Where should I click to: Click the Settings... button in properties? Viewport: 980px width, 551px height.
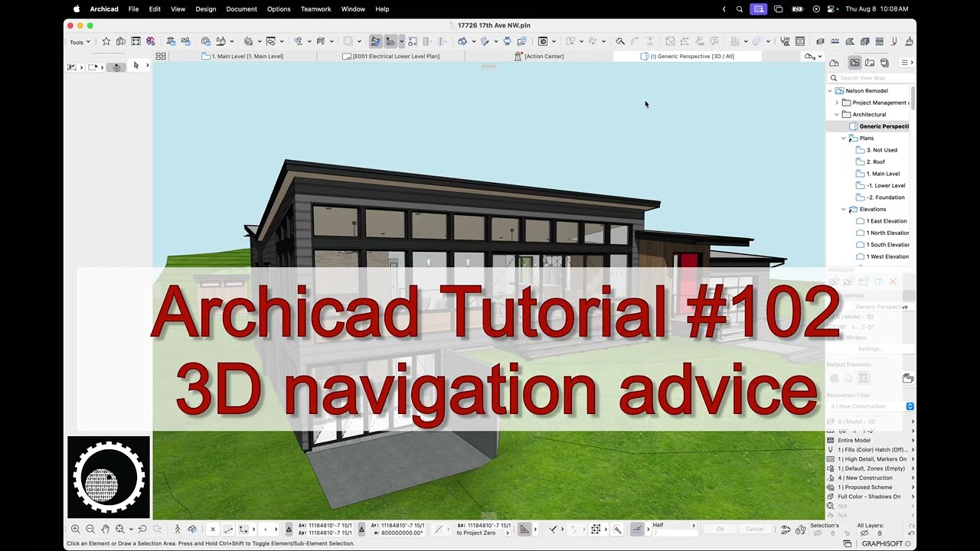[x=871, y=349]
